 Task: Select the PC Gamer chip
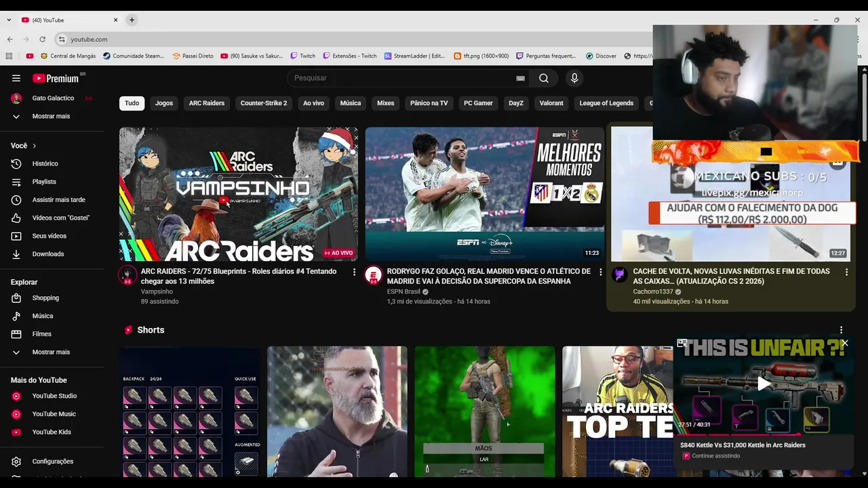(478, 103)
